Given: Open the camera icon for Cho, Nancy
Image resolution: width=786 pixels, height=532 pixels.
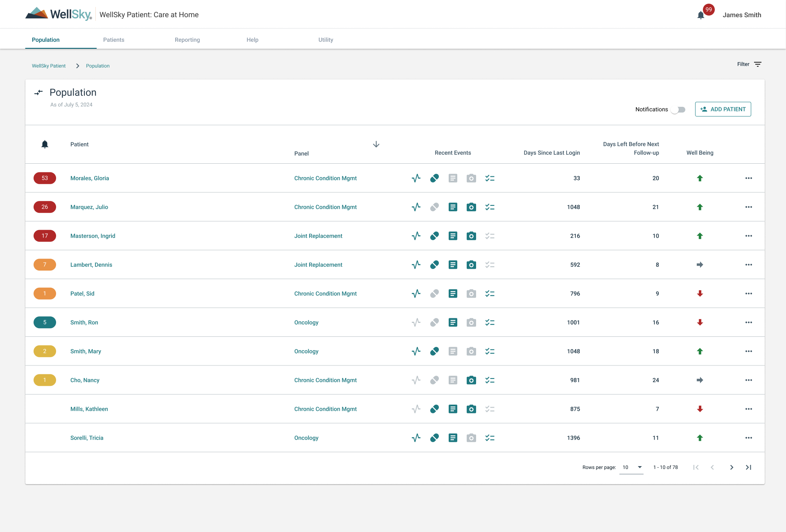Looking at the screenshot, I should point(471,380).
